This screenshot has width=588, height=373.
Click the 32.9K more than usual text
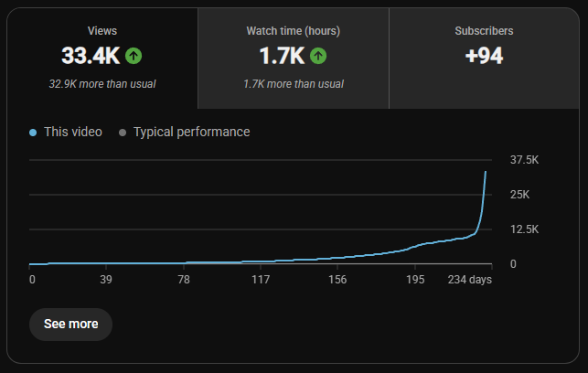[x=102, y=84]
